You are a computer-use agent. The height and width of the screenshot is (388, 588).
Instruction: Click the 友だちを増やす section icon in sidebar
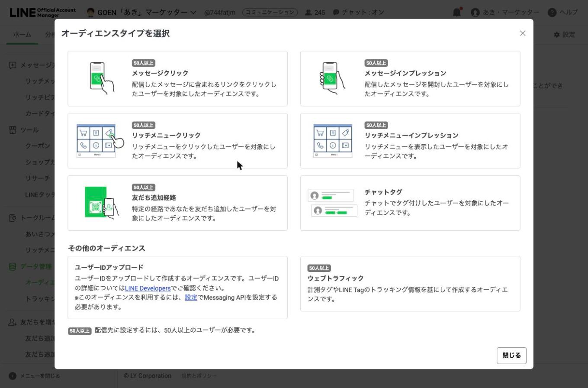click(x=13, y=322)
